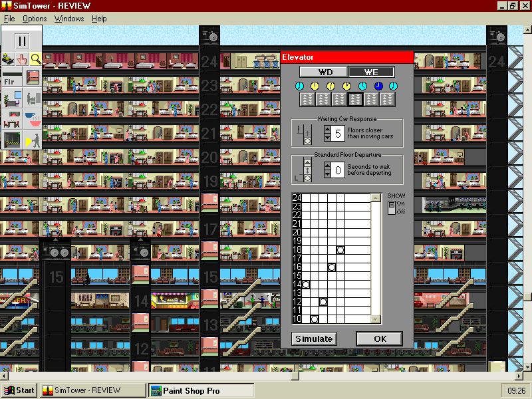
Task: Toggle the selected fourth time-period schedule button
Action: [x=355, y=99]
